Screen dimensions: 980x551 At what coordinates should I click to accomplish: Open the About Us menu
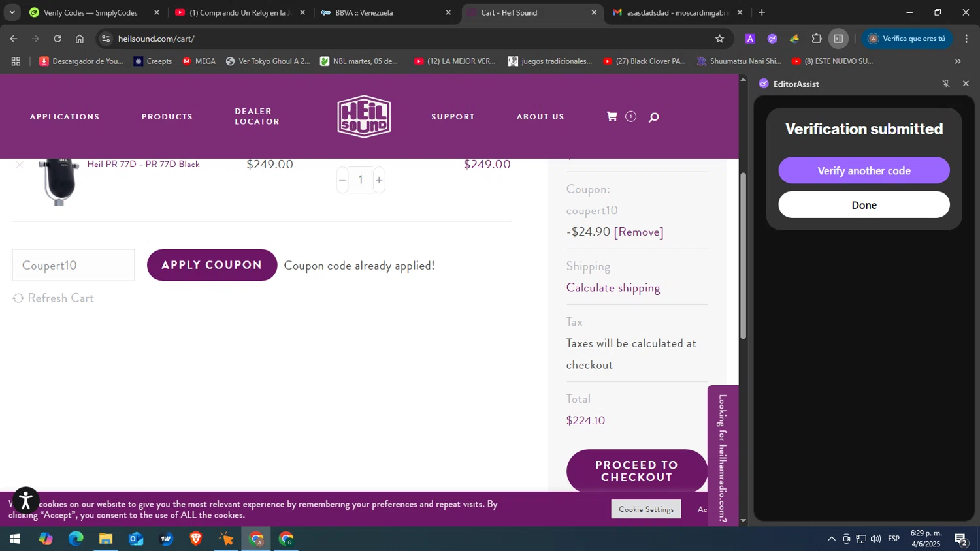(x=540, y=117)
